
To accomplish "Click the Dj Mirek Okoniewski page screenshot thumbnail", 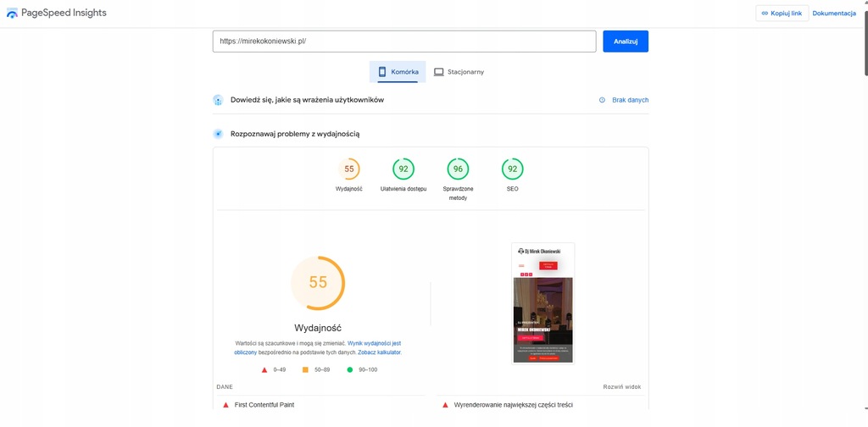I will pos(543,303).
